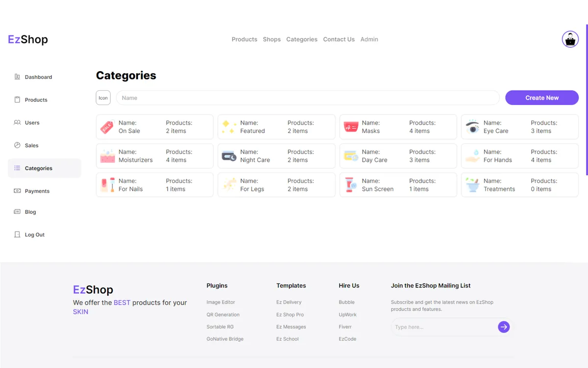
Task: Click the Blog sidebar icon
Action: (x=17, y=212)
